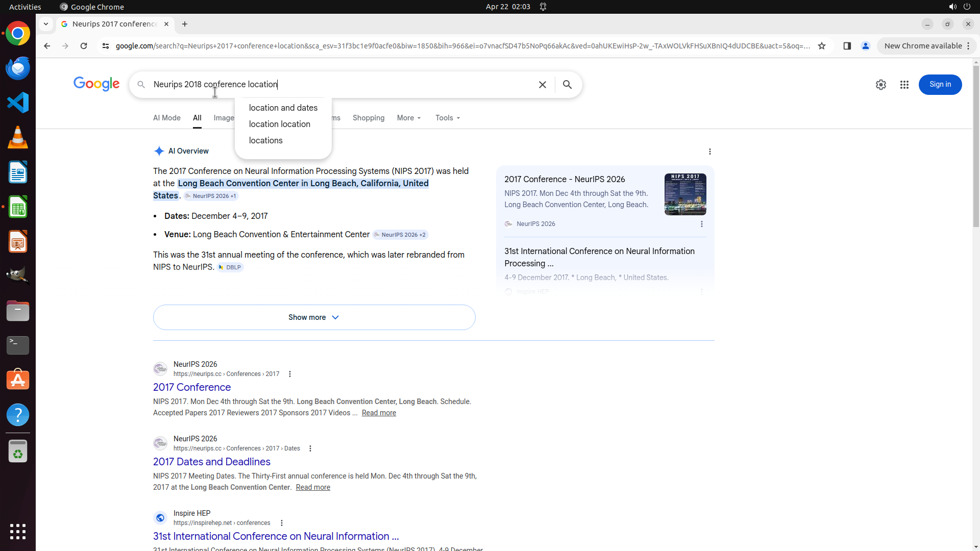980x551 pixels.
Task: Expand AI Overview with Show more
Action: [314, 317]
